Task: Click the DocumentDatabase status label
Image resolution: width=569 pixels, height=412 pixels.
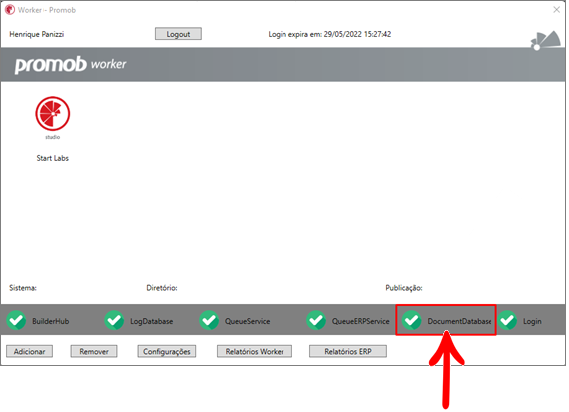Action: pyautogui.click(x=459, y=321)
